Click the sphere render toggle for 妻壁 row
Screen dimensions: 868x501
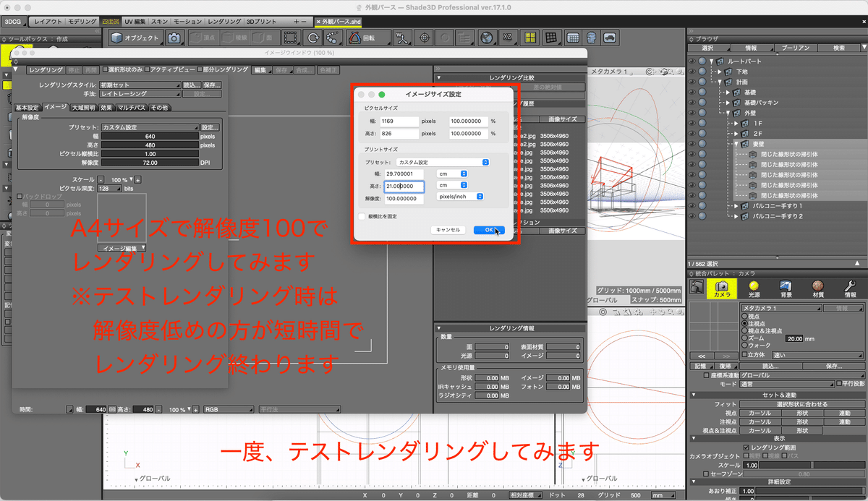click(x=702, y=144)
